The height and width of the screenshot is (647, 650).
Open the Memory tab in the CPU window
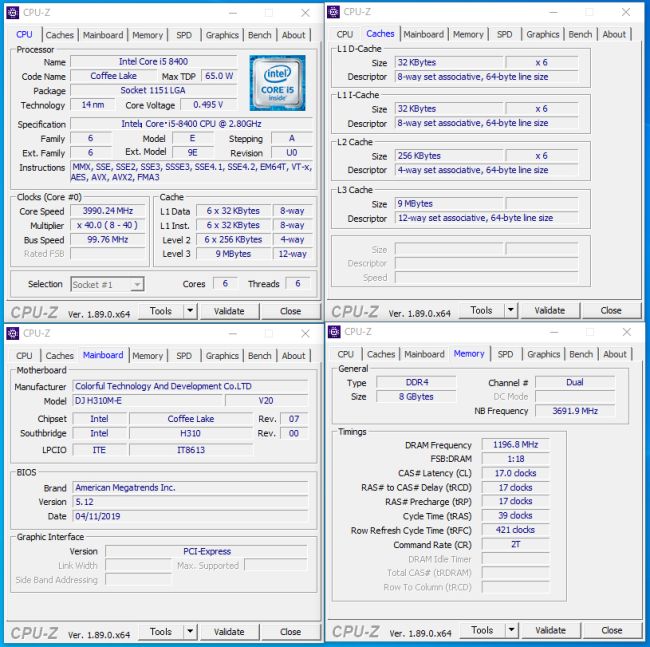tap(148, 35)
